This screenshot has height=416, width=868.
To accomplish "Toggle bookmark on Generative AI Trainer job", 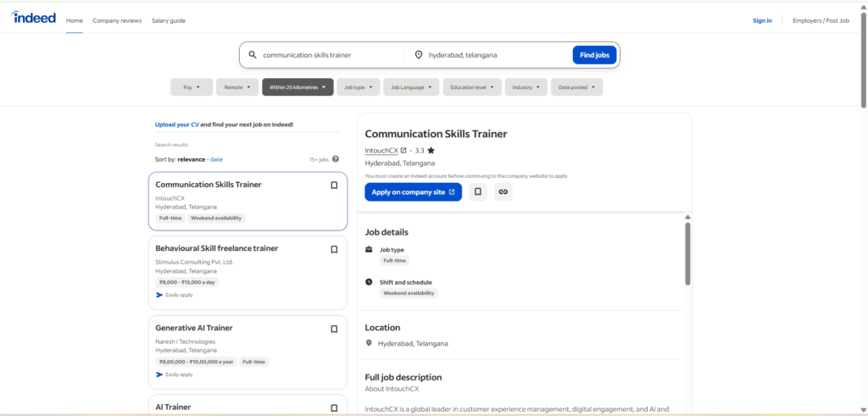I will (x=334, y=329).
